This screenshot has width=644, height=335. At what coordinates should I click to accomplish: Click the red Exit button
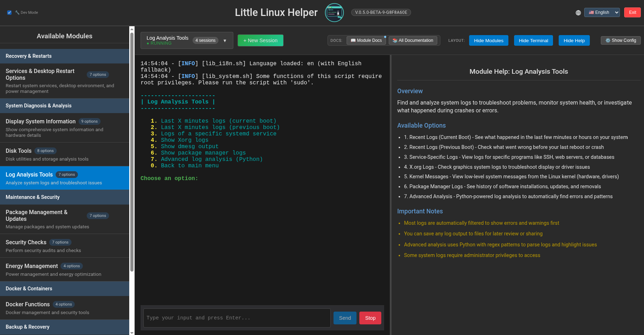[632, 12]
